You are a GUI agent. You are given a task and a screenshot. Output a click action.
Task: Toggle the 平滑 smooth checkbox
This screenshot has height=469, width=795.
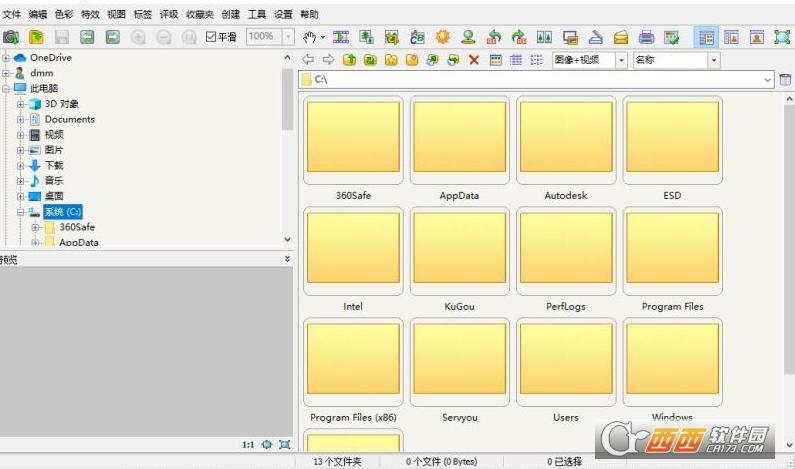(211, 37)
